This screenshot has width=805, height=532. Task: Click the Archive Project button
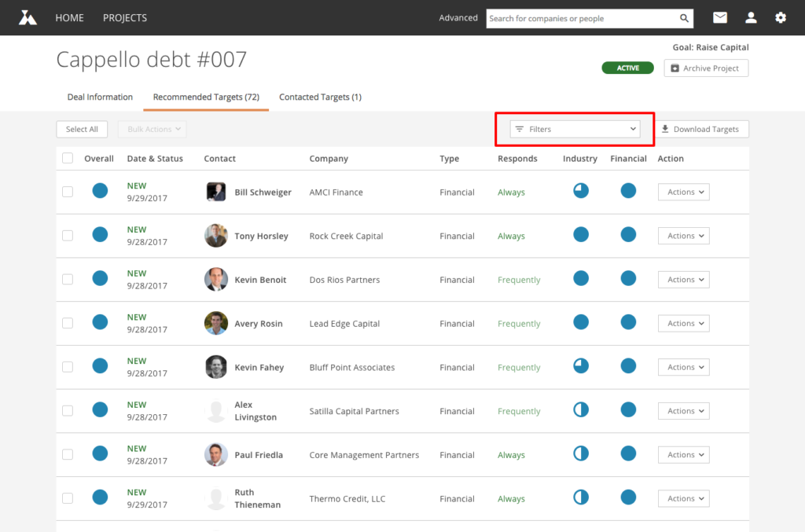coord(706,68)
